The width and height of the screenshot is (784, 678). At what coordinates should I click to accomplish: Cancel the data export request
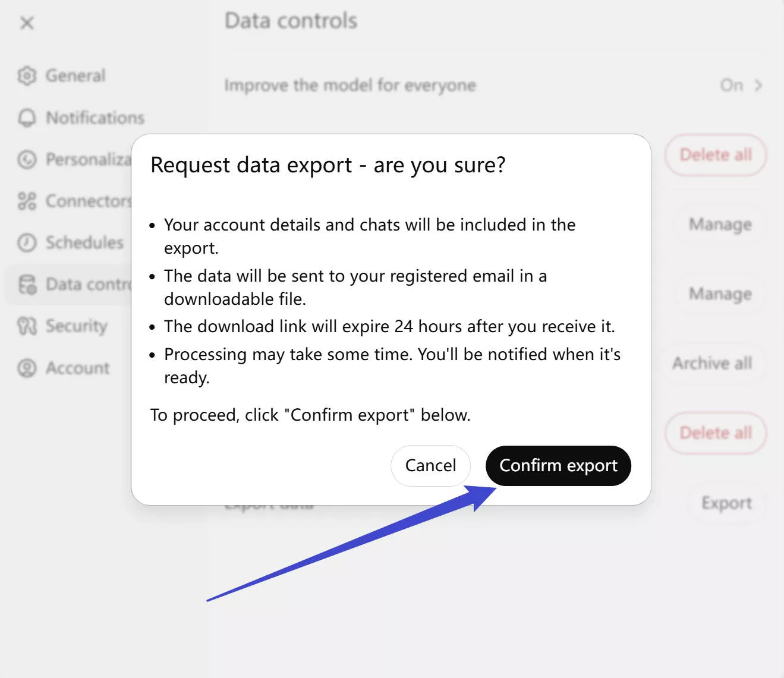pyautogui.click(x=430, y=465)
